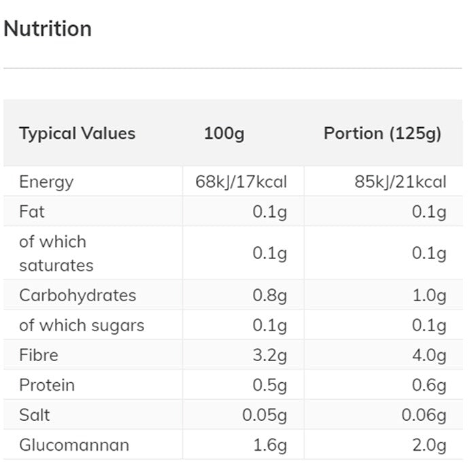Click the 0.8g carbohydrates value
This screenshot has width=476, height=476.
pyautogui.click(x=269, y=295)
